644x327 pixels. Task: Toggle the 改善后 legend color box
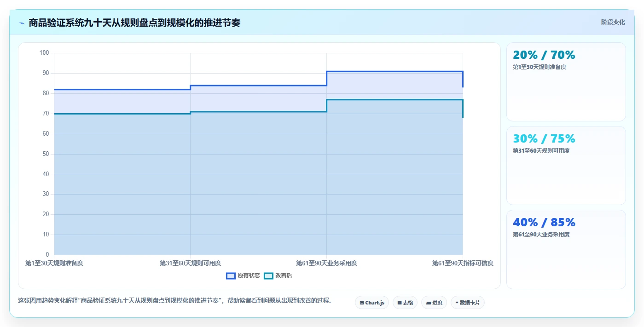[268, 275]
